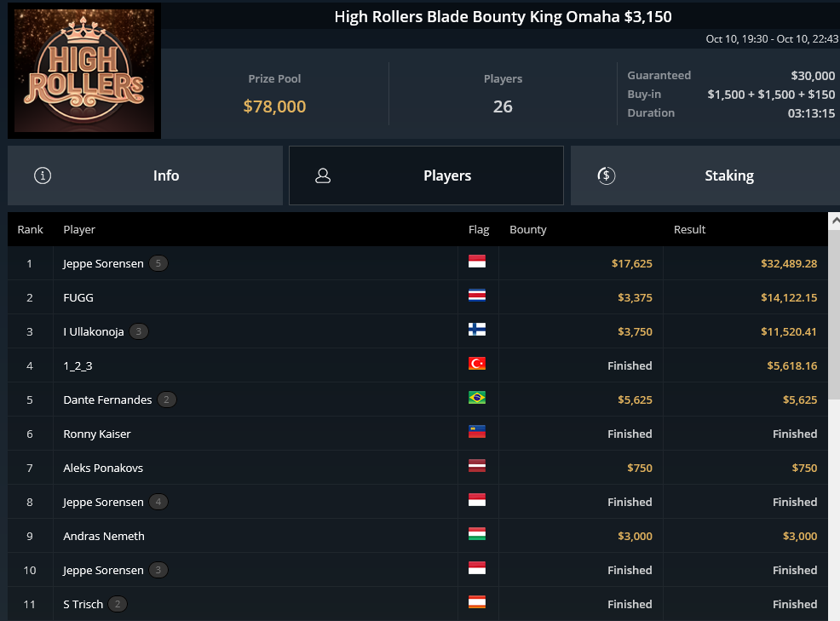This screenshot has width=840, height=621.
Task: Click the Turkey flag icon for 1_2_3
Action: pos(477,363)
